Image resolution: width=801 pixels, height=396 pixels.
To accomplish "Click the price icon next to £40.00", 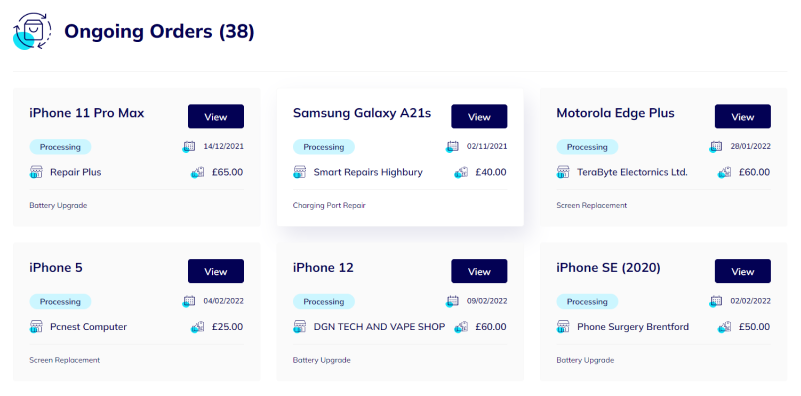I will (461, 173).
